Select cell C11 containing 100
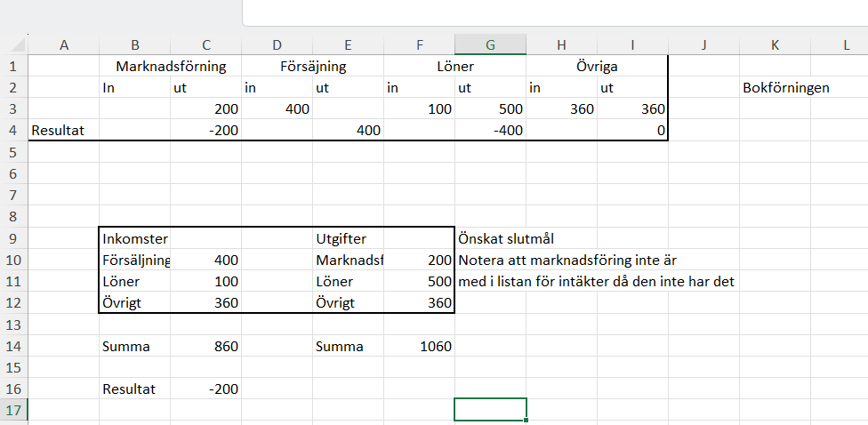 (x=206, y=282)
